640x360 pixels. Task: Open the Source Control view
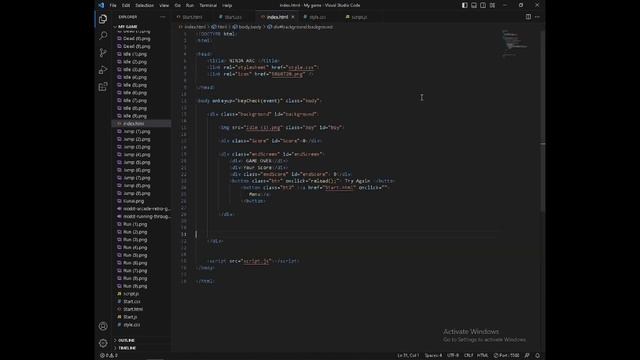[x=103, y=53]
